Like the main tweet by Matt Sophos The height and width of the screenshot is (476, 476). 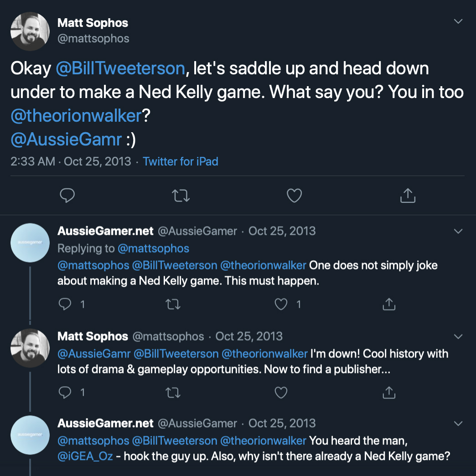[294, 196]
